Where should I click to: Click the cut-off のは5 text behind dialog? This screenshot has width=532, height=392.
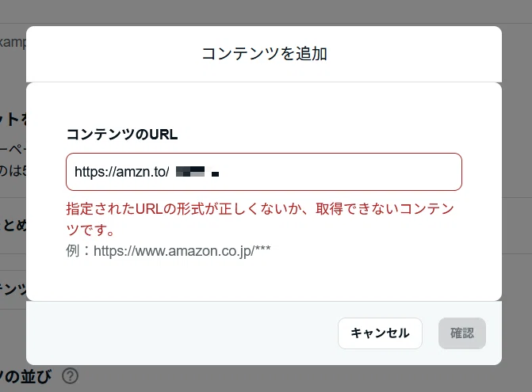13,170
